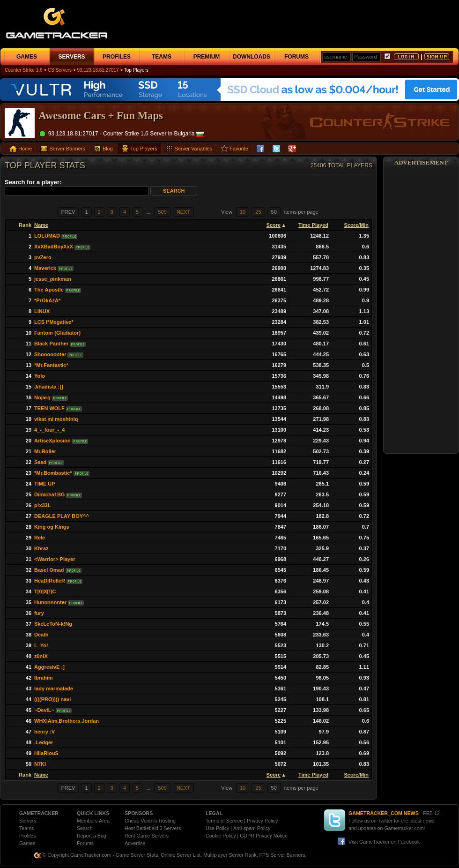459x868 pixels.
Task: Click the player search input field
Action: pos(77,191)
